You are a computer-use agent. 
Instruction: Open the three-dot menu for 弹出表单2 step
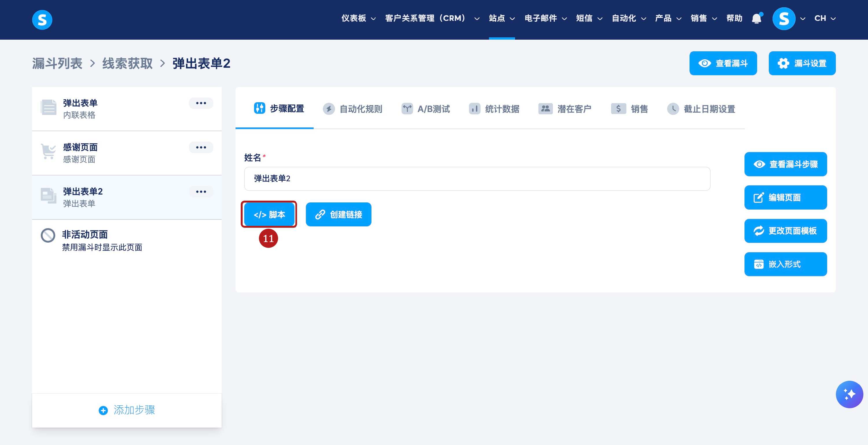pyautogui.click(x=201, y=192)
